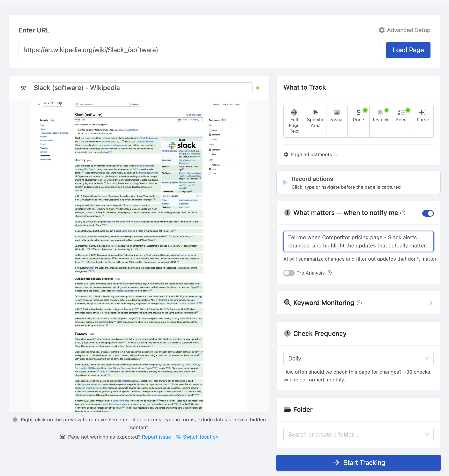Screen dimensions: 449x476
Task: Enable the Pro Analysis toggle
Action: click(289, 273)
